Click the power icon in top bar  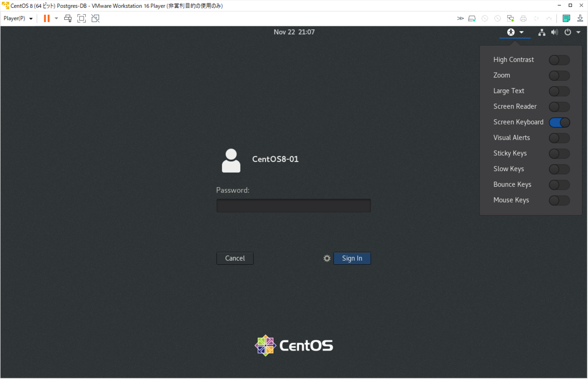click(x=568, y=32)
